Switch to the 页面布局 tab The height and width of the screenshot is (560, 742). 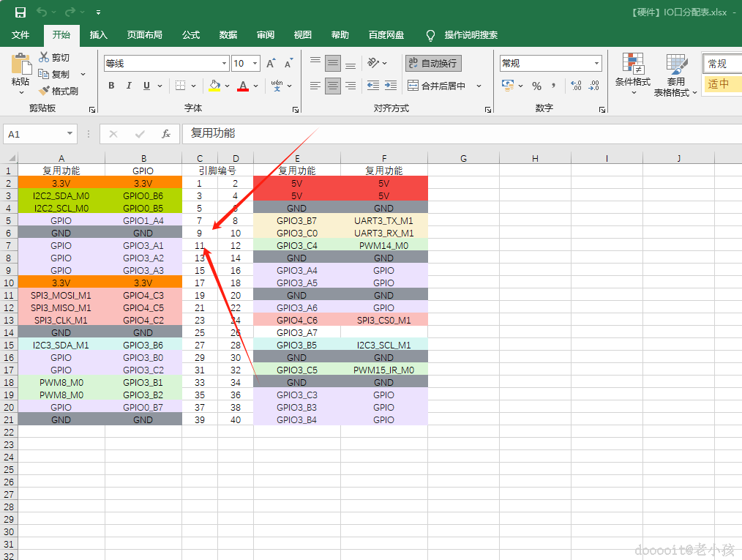tap(145, 35)
